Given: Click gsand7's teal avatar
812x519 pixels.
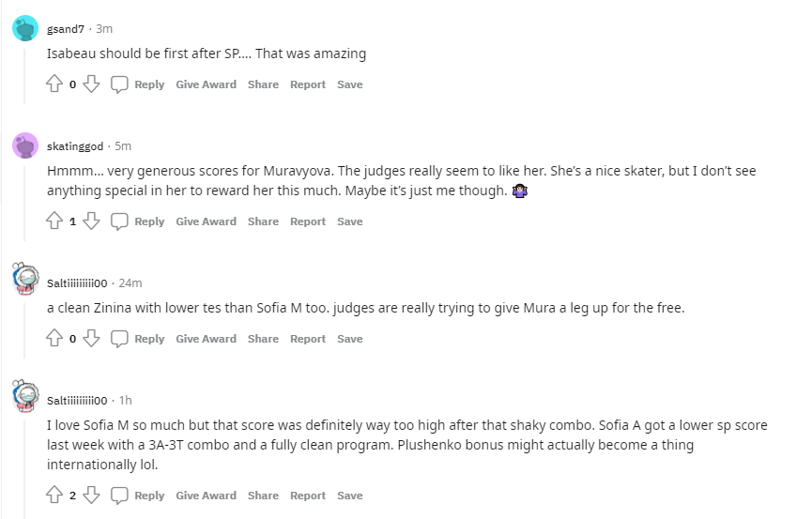Looking at the screenshot, I should tap(24, 29).
